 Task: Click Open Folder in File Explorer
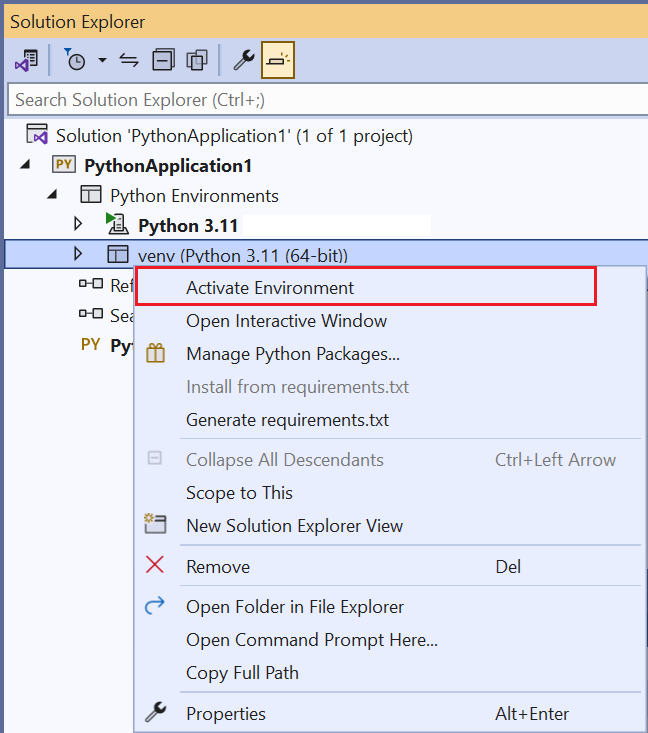point(295,607)
